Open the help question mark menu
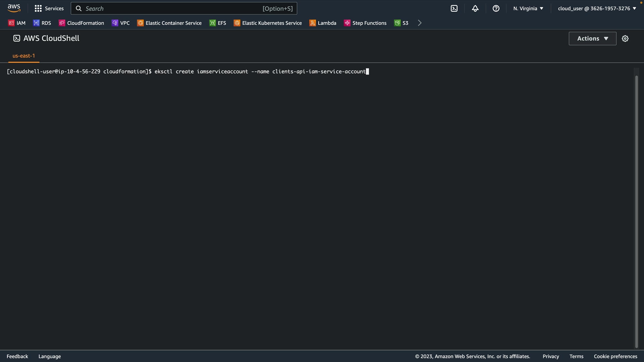 coord(496,8)
